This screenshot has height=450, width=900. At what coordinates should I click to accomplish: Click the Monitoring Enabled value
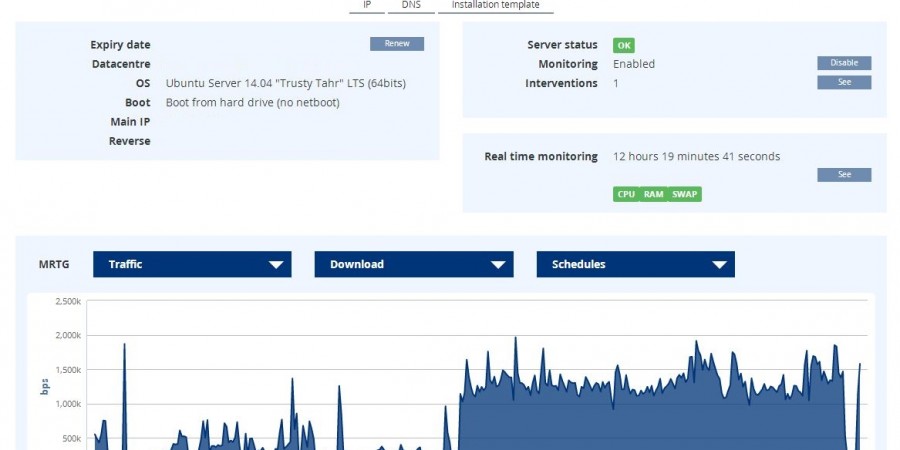tap(634, 64)
